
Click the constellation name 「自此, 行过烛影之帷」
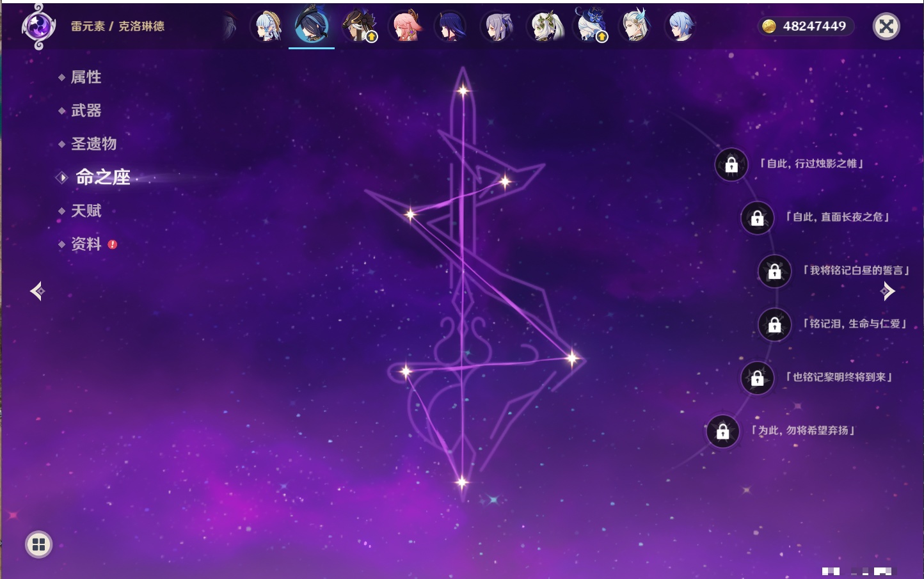tap(811, 164)
